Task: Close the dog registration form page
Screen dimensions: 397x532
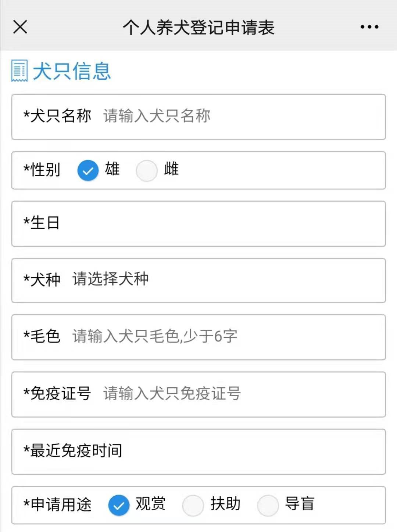Action: (20, 27)
